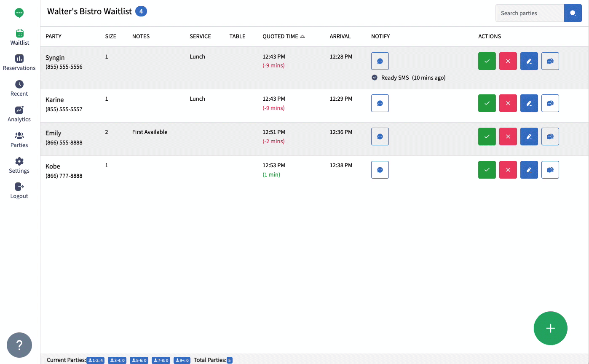This screenshot has width=589, height=364.
Task: Select the 3-4 party size badge
Action: [117, 360]
